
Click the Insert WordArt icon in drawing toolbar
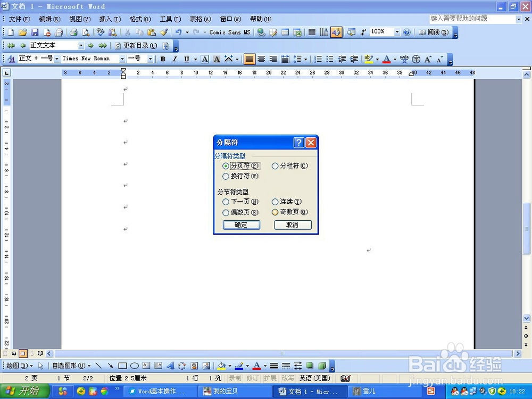(170, 366)
